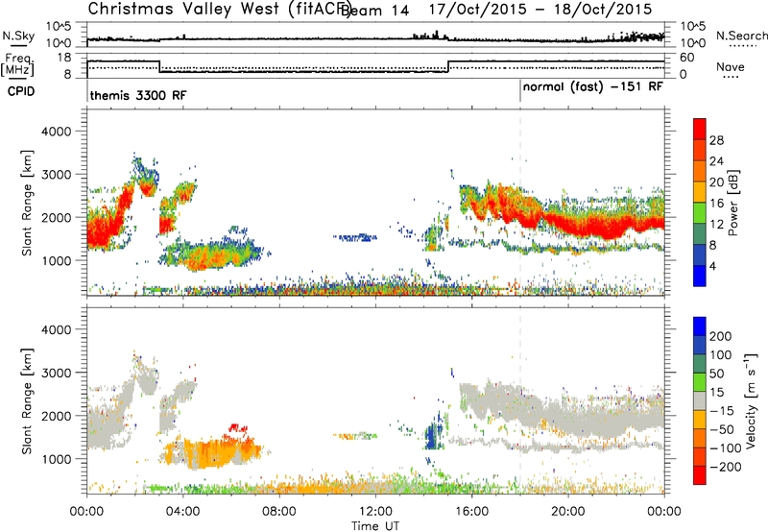This screenshot has width=768, height=532.
Task: Click the '08:00' time tick label
Action: pos(279,512)
